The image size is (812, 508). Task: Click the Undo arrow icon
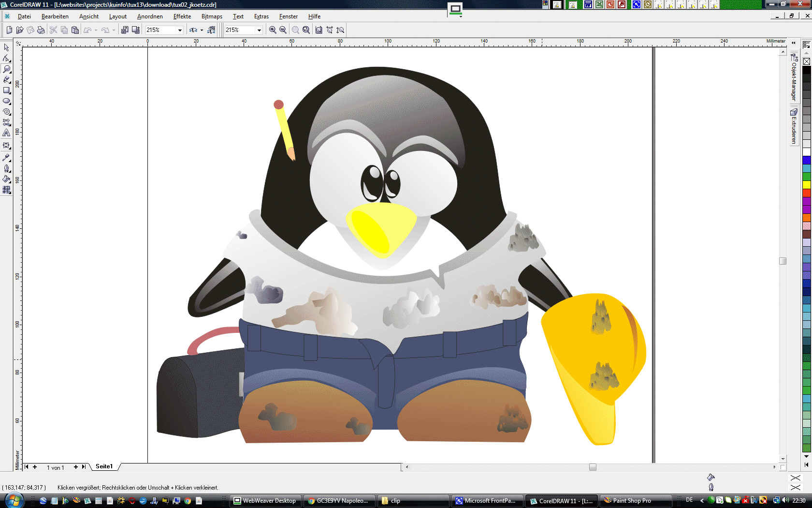(x=87, y=30)
